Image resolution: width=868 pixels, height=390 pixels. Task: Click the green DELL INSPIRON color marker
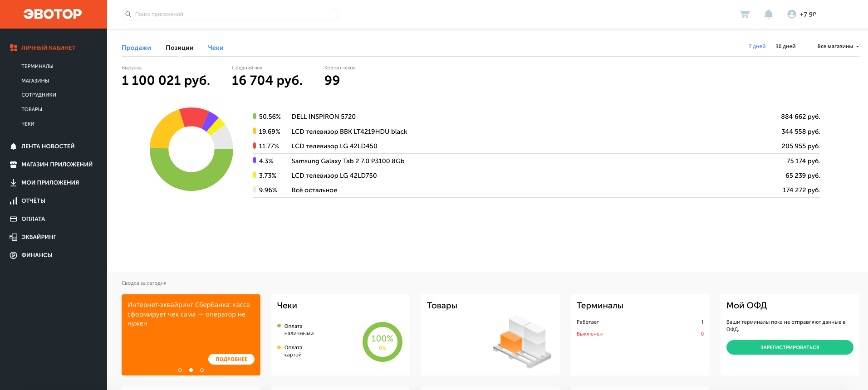coord(255,117)
